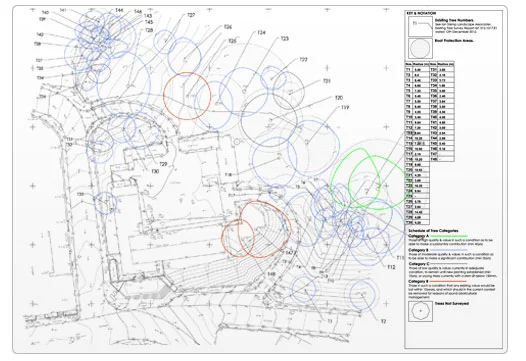Click the T45 tree label
The image size is (526, 361).
coord(149,22)
